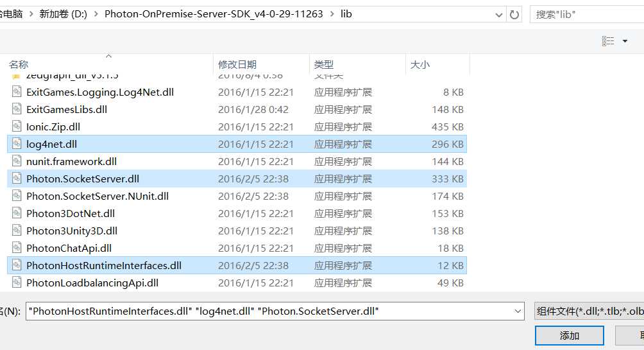Navigate to 新加卷 (D:) in breadcrumb
The width and height of the screenshot is (644, 350).
coord(63,14)
